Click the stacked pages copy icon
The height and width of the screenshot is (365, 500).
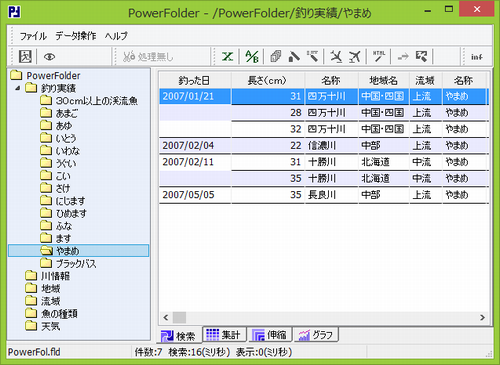click(276, 56)
